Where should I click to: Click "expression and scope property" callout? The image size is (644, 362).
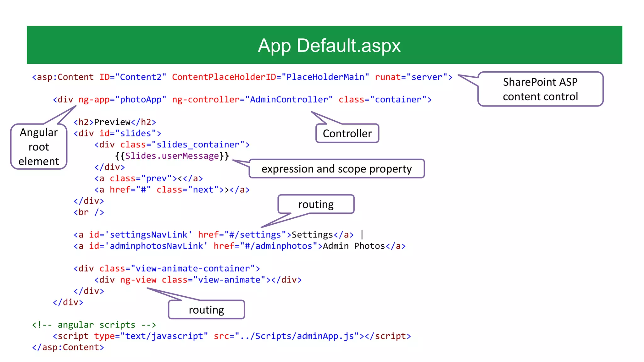336,169
